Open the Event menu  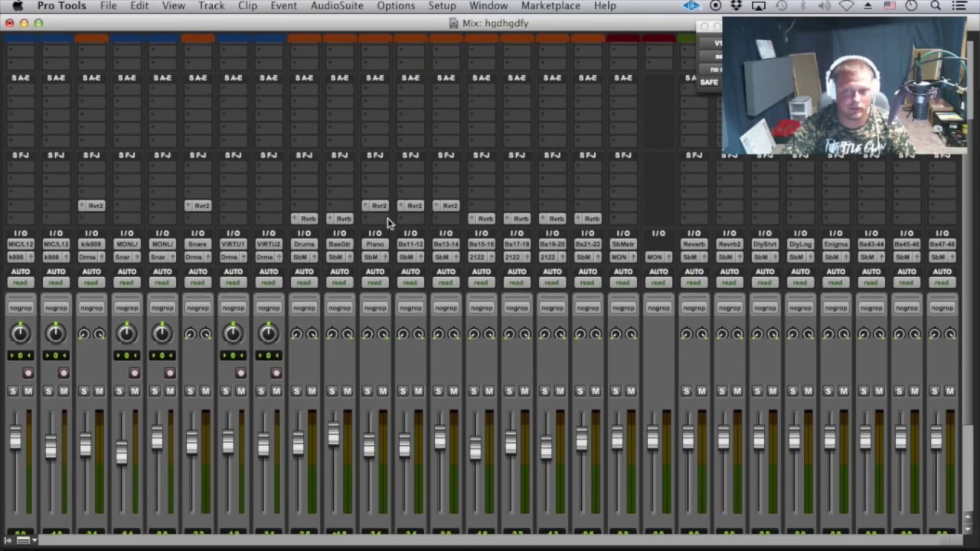pos(283,6)
